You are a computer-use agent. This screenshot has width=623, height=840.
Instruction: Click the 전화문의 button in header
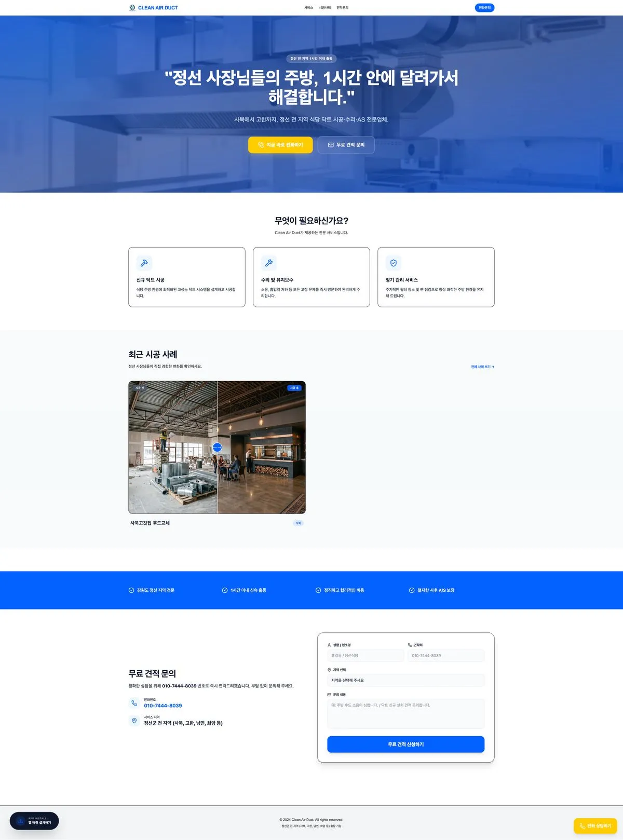click(484, 8)
